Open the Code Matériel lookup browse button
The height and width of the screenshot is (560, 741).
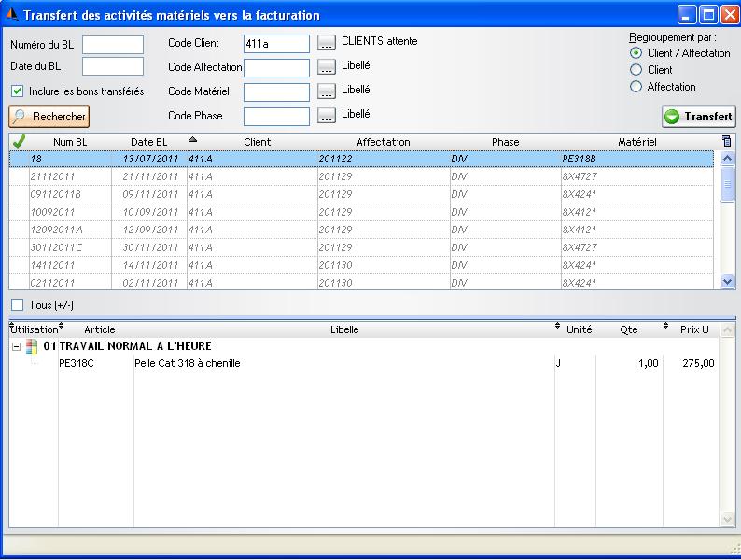tap(326, 91)
